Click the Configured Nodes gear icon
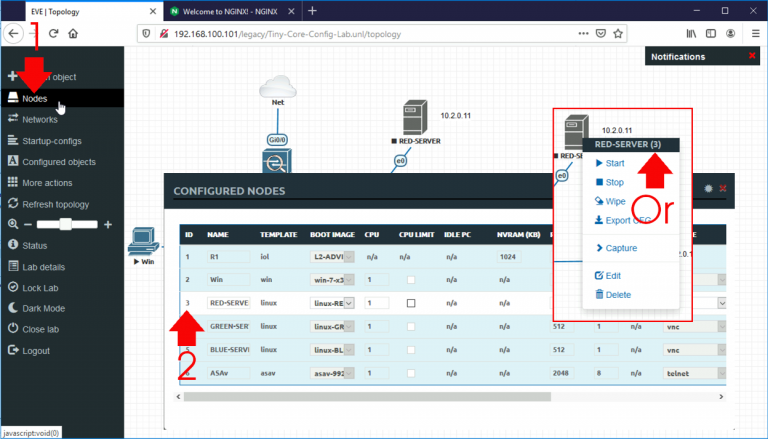This screenshot has height=439, width=768. [x=708, y=189]
